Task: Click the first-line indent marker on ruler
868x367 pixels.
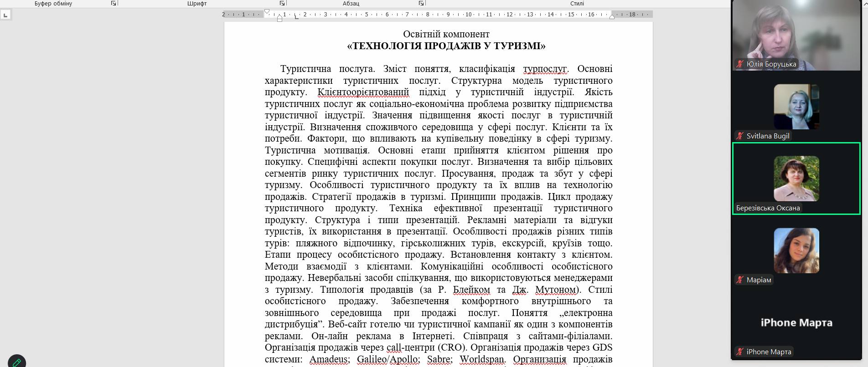Action: (267, 11)
